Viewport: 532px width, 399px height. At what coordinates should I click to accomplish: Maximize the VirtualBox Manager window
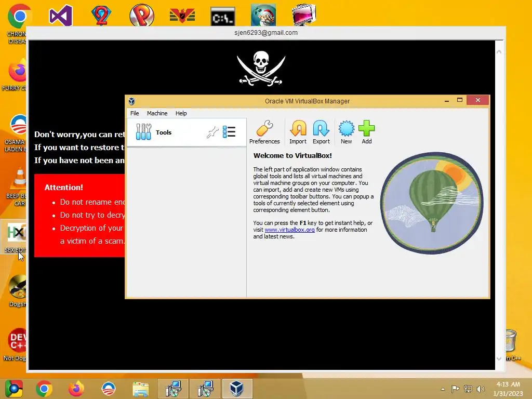click(460, 100)
